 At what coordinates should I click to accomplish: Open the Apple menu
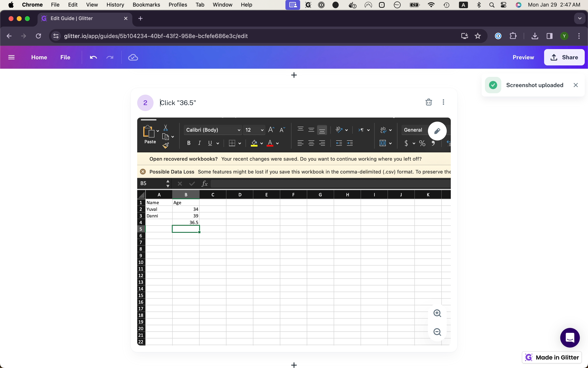(11, 5)
